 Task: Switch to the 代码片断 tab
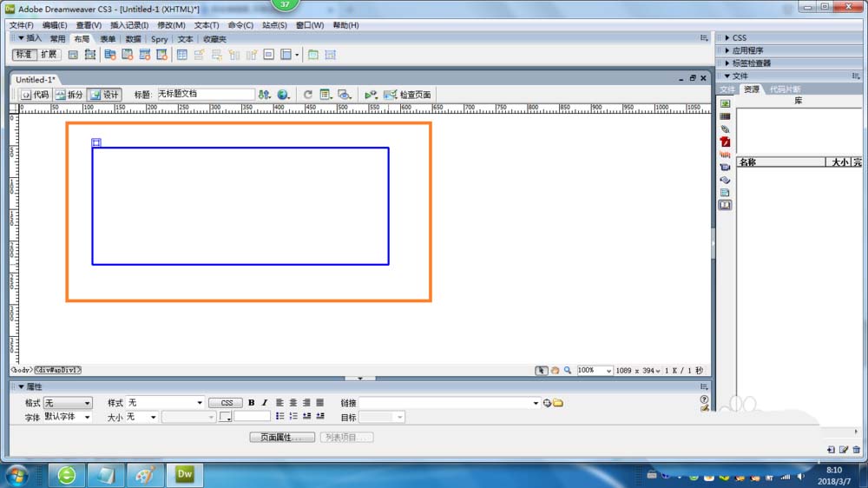[785, 89]
